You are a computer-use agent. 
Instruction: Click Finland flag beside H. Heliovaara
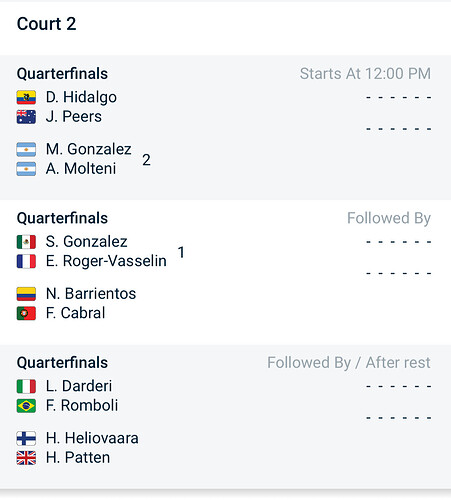tap(26, 438)
